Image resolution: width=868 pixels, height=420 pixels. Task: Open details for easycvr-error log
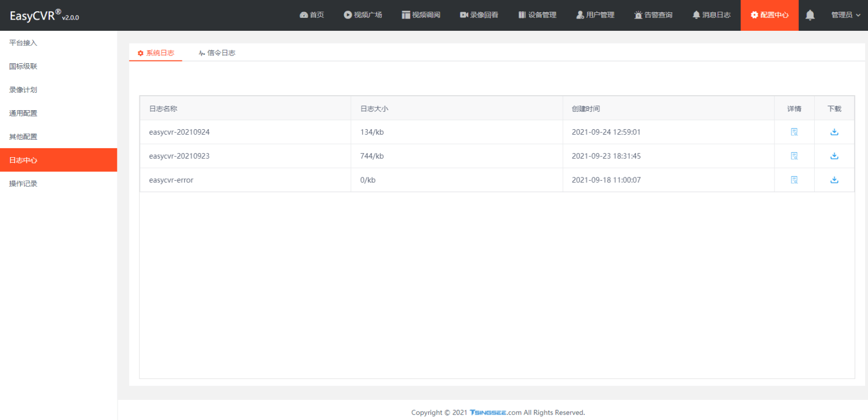[x=794, y=180]
